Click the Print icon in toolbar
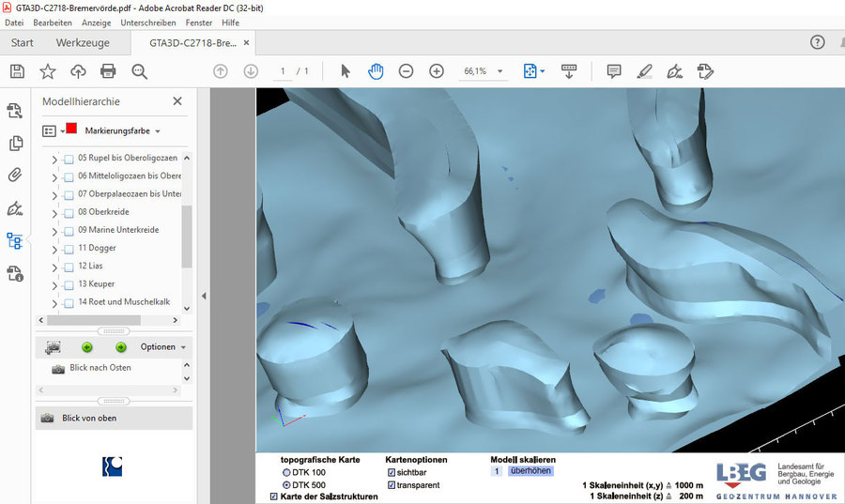845x504 pixels. click(108, 71)
